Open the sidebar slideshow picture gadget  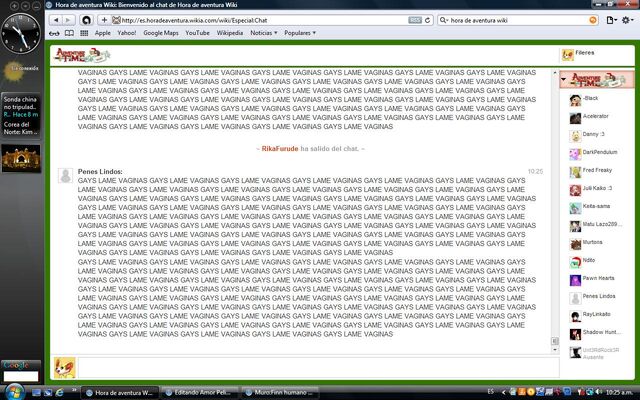(x=21, y=158)
